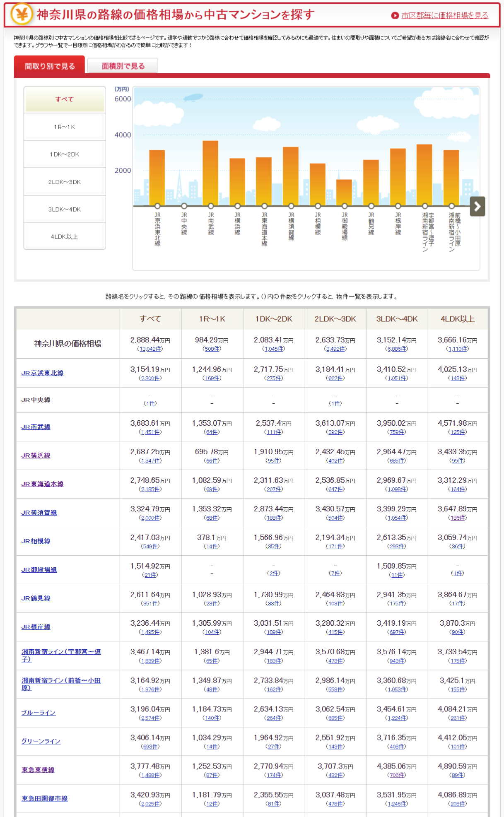Click 2,574件 count for ブルーライン
The width and height of the screenshot is (504, 817).
point(150,718)
